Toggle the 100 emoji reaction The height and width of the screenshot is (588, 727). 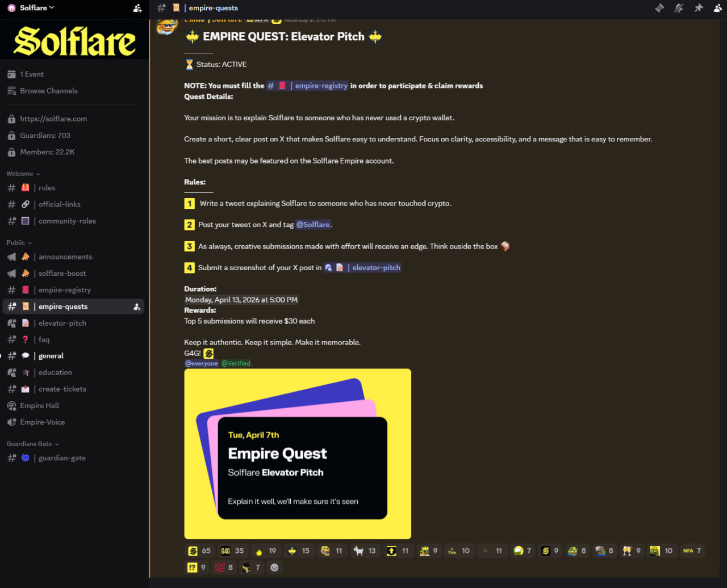pyautogui.click(x=223, y=567)
